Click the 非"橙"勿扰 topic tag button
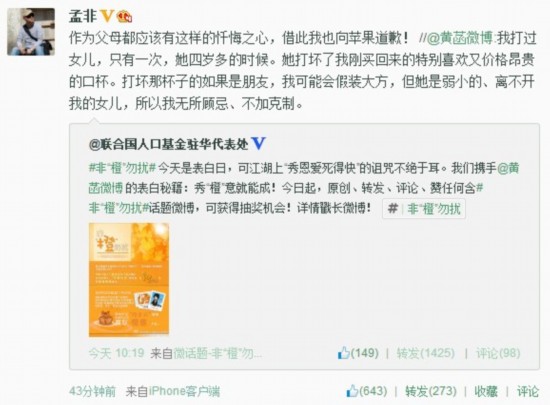The width and height of the screenshot is (550, 405). 424,209
